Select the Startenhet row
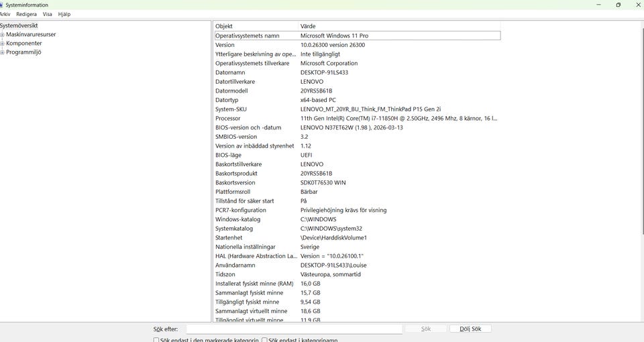 [x=358, y=237]
